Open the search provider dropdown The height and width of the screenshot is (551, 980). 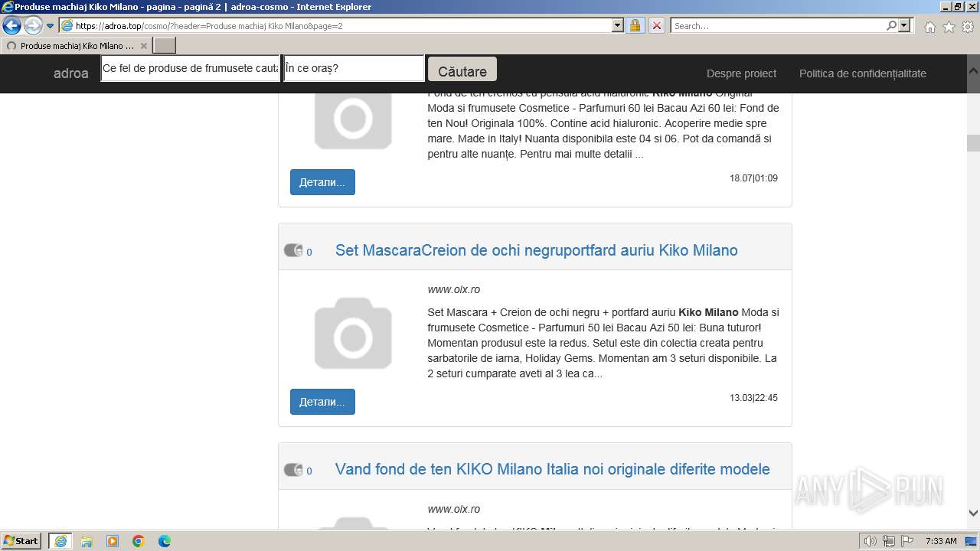tap(904, 25)
